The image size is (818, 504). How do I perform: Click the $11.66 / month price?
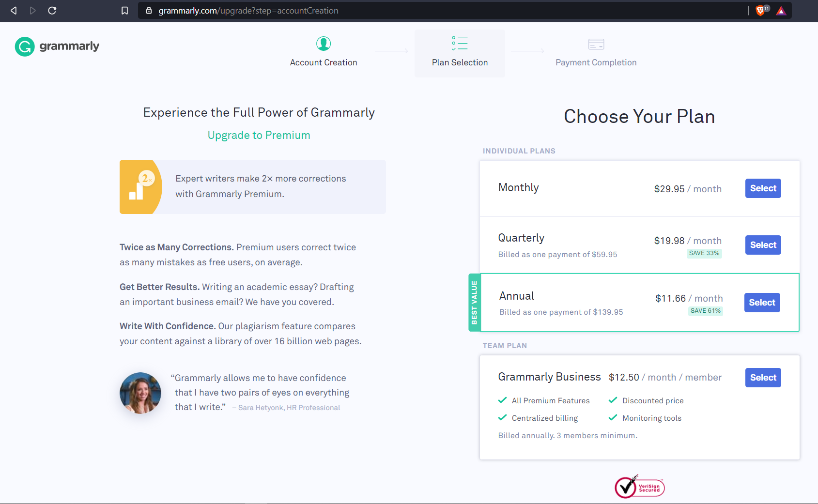pyautogui.click(x=689, y=298)
